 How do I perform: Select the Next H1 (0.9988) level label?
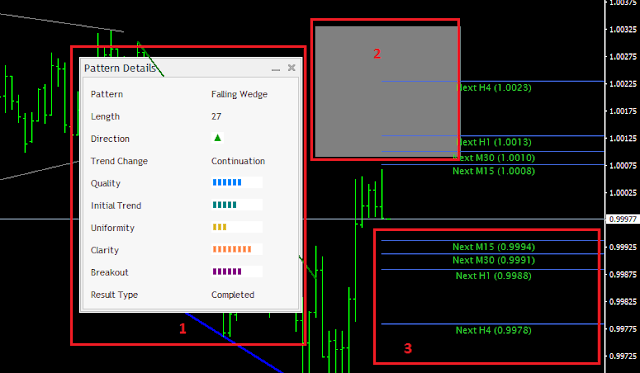493,276
